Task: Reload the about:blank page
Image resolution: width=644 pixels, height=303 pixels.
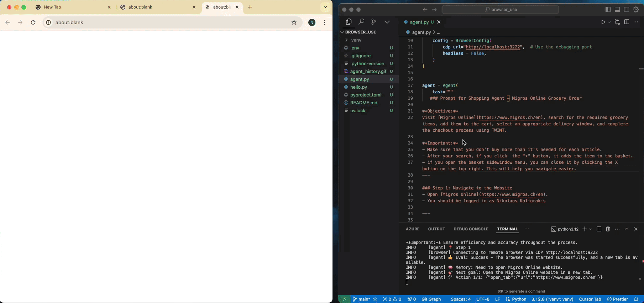Action: coord(33,22)
